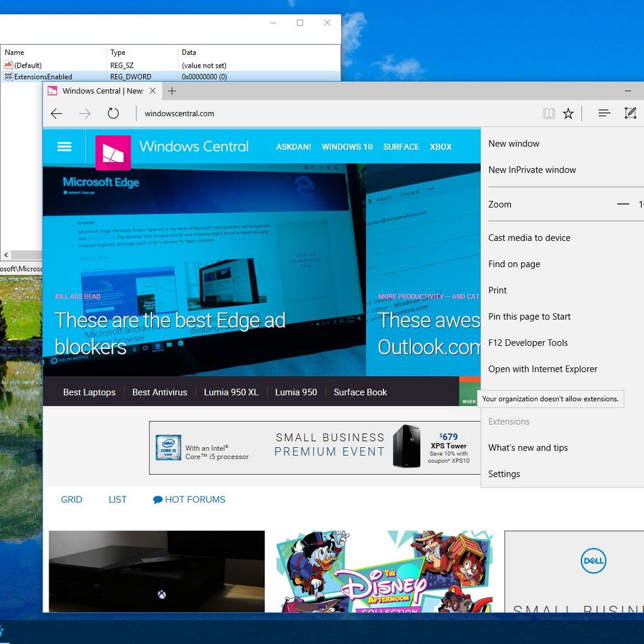Viewport: 644px width, 644px height.
Task: Reload the page with the refresh icon
Action: 113,113
